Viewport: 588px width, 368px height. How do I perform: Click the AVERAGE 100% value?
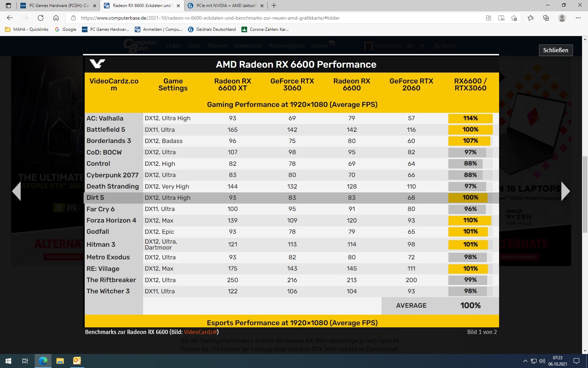[470, 305]
